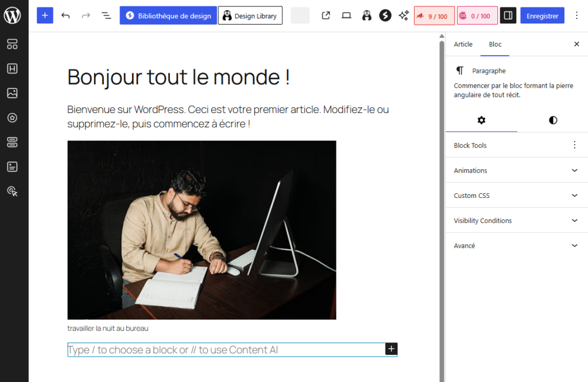The width and height of the screenshot is (588, 382).
Task: Open Bibliothèque de design
Action: (168, 15)
